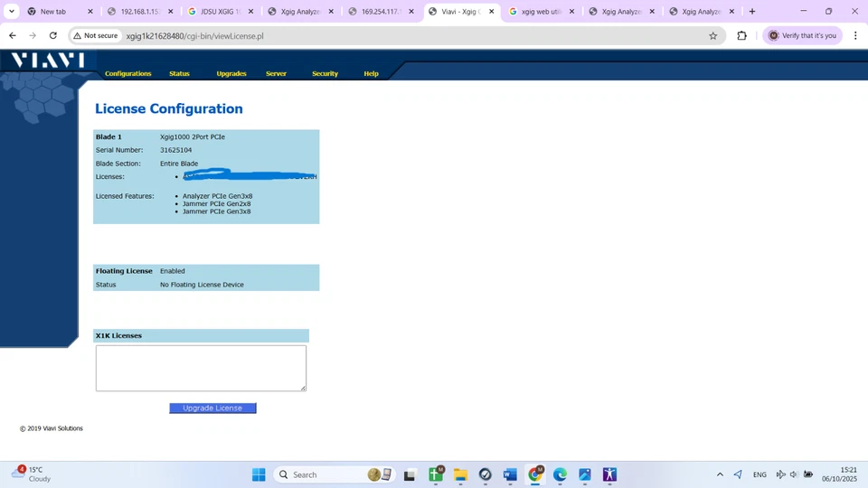This screenshot has width=868, height=488.
Task: Open the volume control tray icon
Action: coord(794,474)
